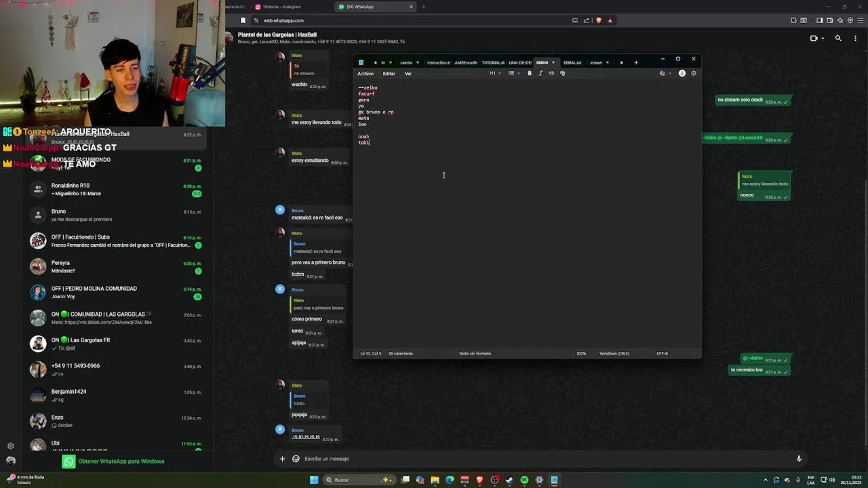Viewport: 868px width, 488px height.
Task: Click 'Obtener WhatsApp para Windows' link
Action: pos(121,462)
